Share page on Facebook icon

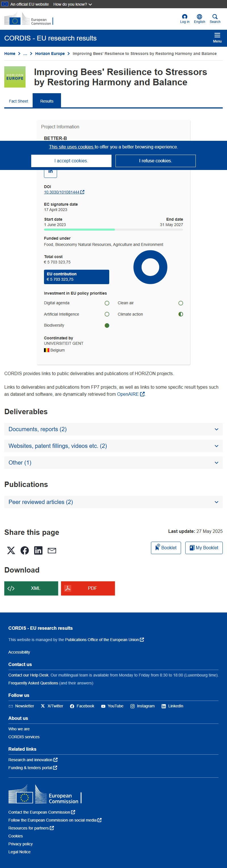pyautogui.click(x=25, y=550)
